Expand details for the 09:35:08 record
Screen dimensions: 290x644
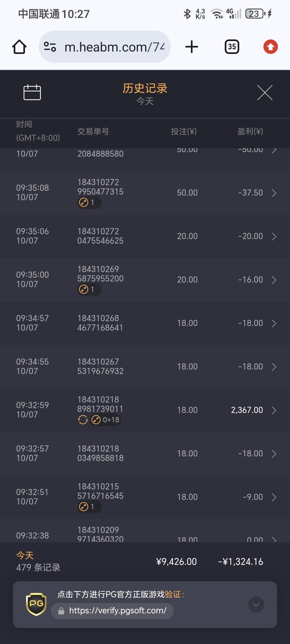(274, 193)
